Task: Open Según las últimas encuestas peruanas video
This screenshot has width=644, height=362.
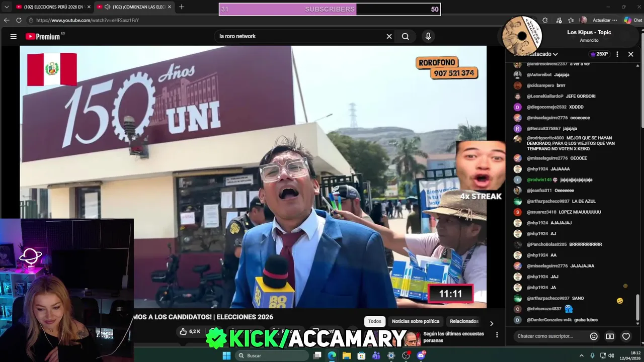Action: pos(453,337)
